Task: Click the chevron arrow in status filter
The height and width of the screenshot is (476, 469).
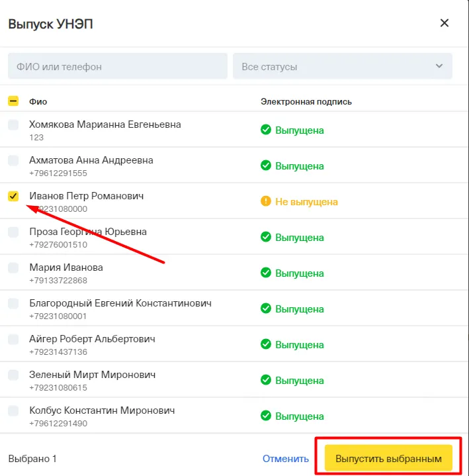Action: [x=439, y=66]
